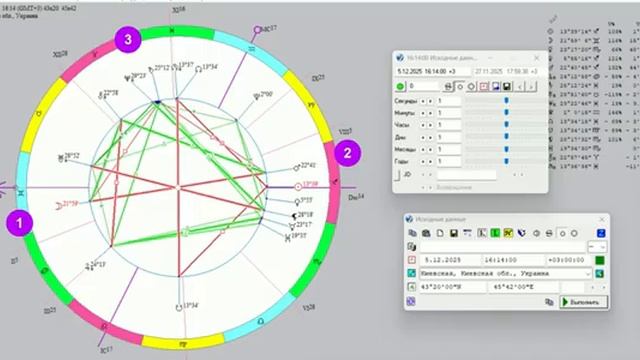640x360 pixels.
Task: Increase Дни with its right stepper arrow
Action: pyautogui.click(x=430, y=138)
